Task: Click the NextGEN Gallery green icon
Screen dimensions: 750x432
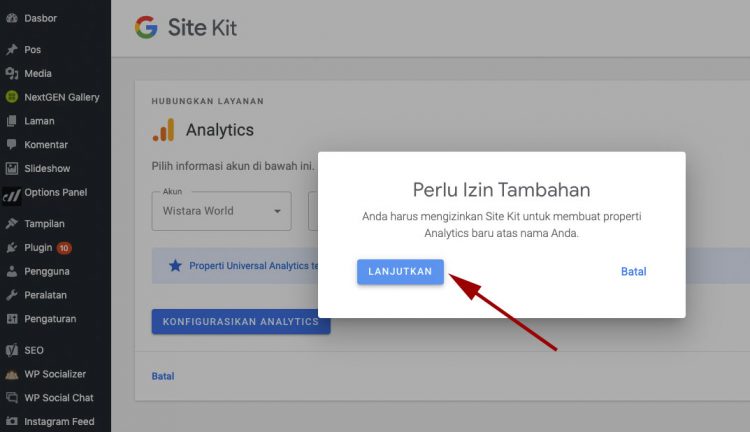Action: [x=12, y=97]
